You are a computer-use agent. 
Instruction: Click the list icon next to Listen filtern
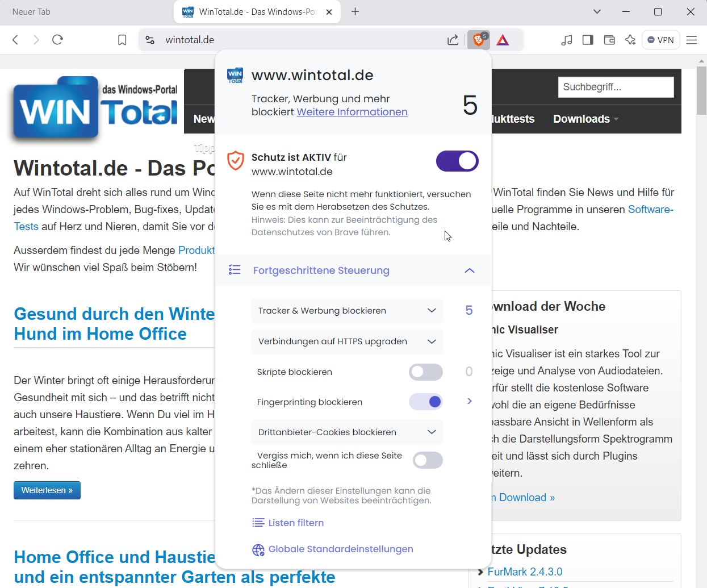click(x=258, y=523)
